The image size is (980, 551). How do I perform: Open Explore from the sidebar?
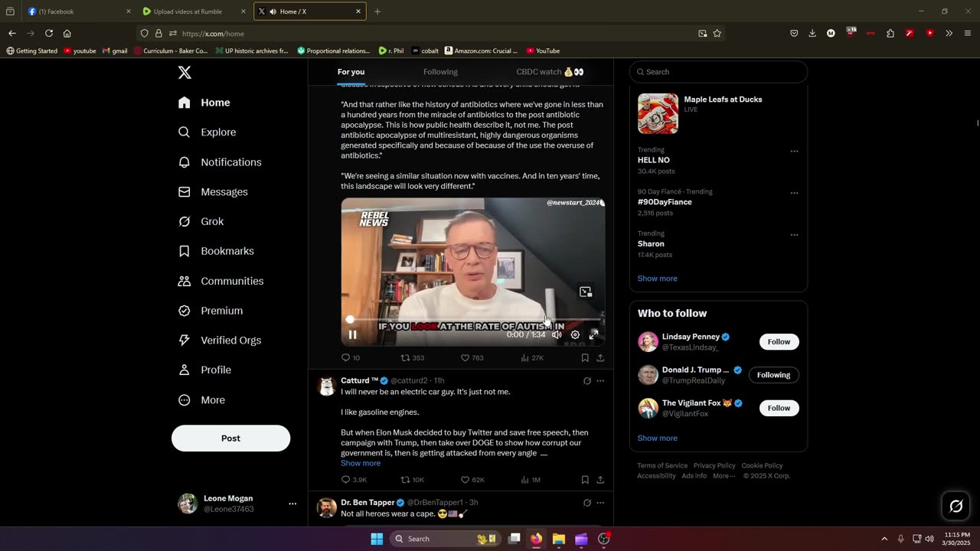[x=207, y=132]
